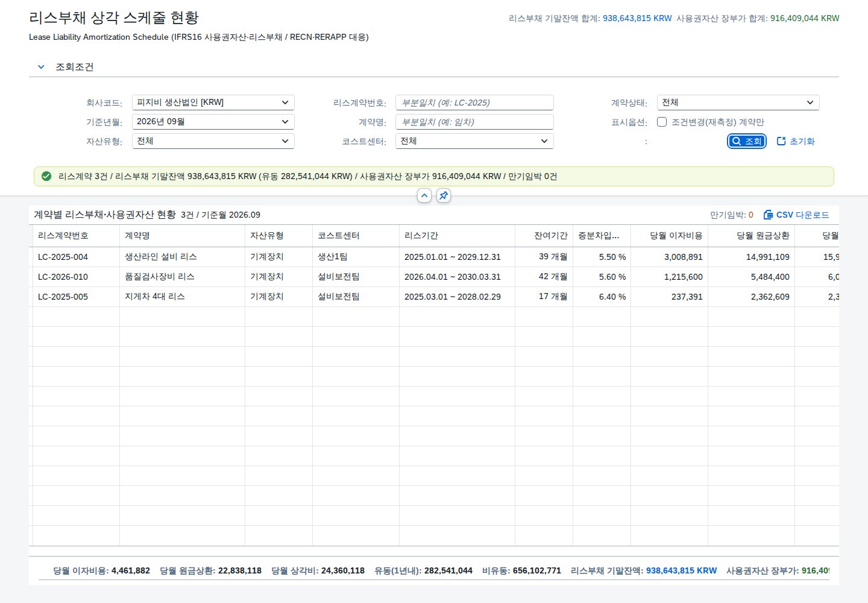Select row LC-2025-005
This screenshot has width=868, height=603.
[x=434, y=297]
